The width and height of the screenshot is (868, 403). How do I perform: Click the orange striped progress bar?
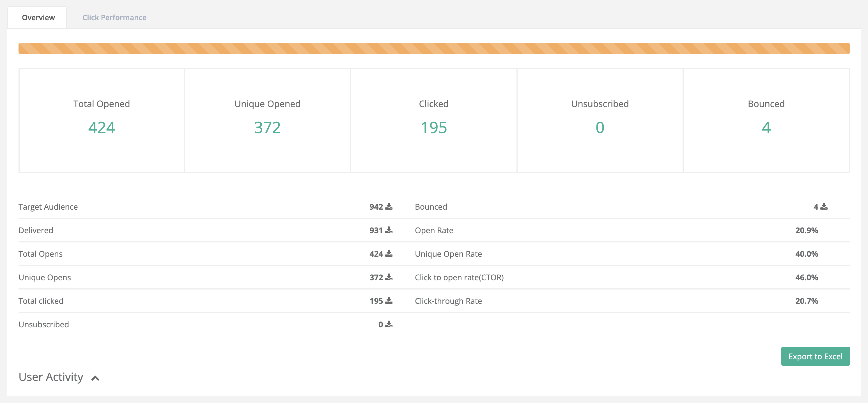coord(434,48)
